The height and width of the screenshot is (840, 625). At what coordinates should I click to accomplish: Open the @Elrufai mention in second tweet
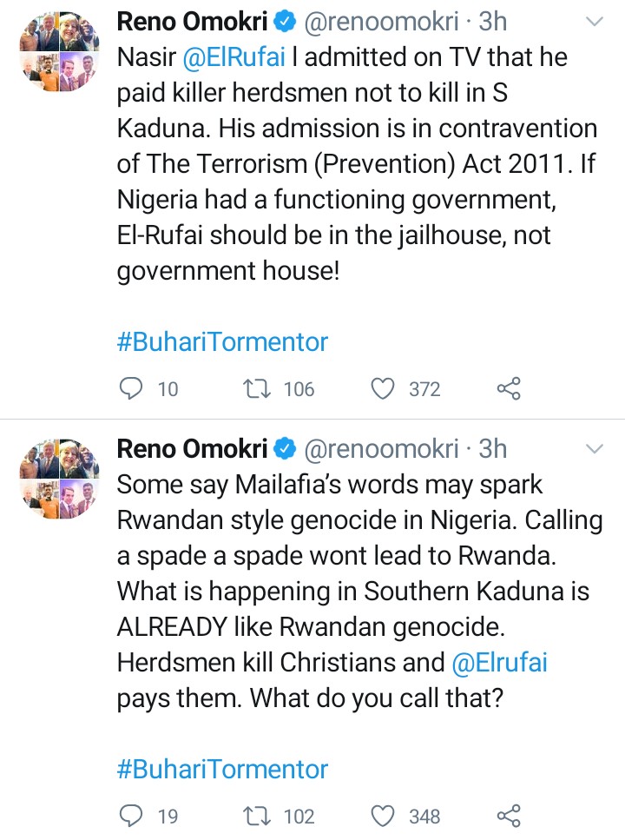pos(500,664)
